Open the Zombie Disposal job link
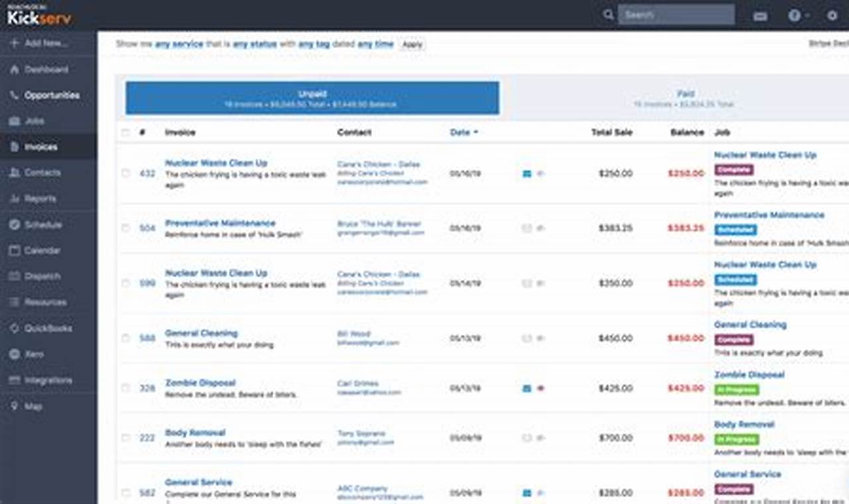Image resolution: width=849 pixels, height=504 pixels. click(x=749, y=374)
